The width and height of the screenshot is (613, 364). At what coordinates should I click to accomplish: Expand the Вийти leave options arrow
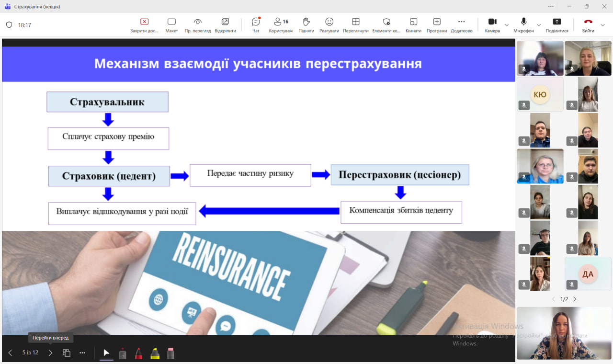(603, 25)
